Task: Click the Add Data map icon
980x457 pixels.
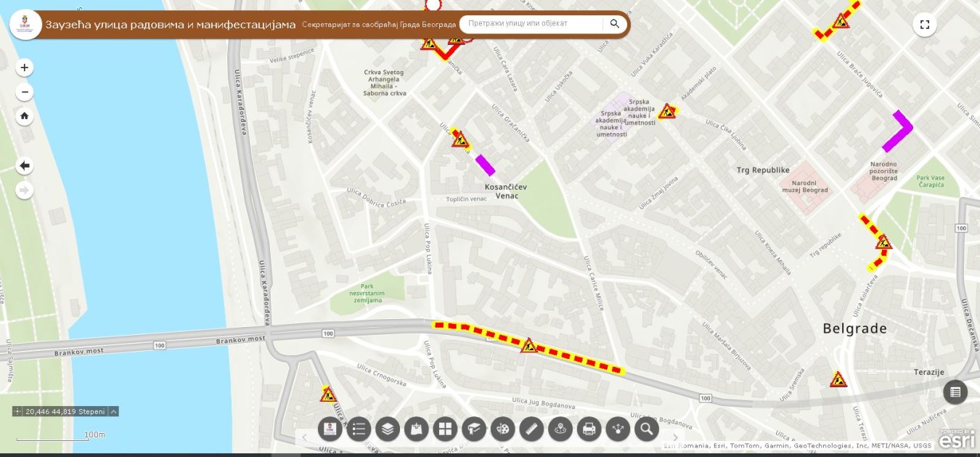Action: 416,429
